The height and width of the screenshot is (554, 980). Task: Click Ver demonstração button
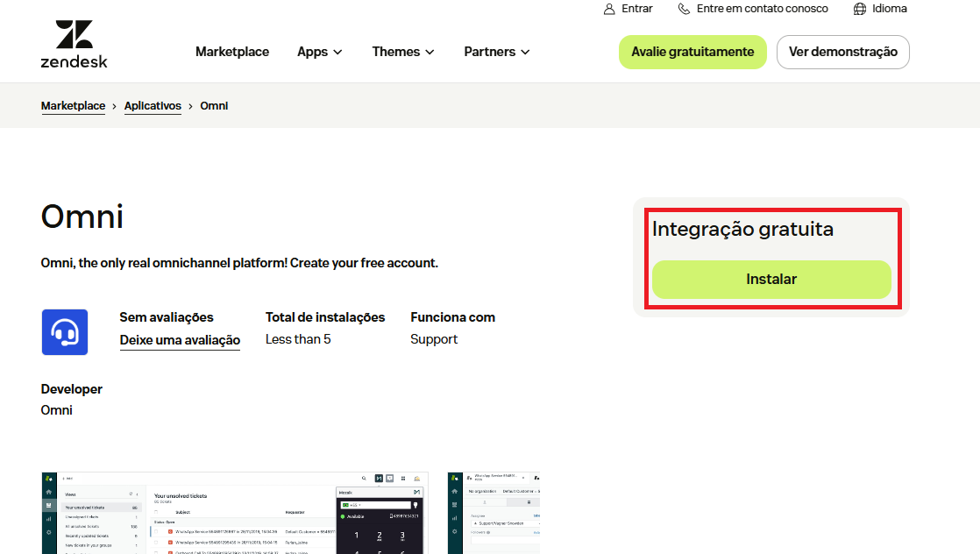click(x=843, y=52)
